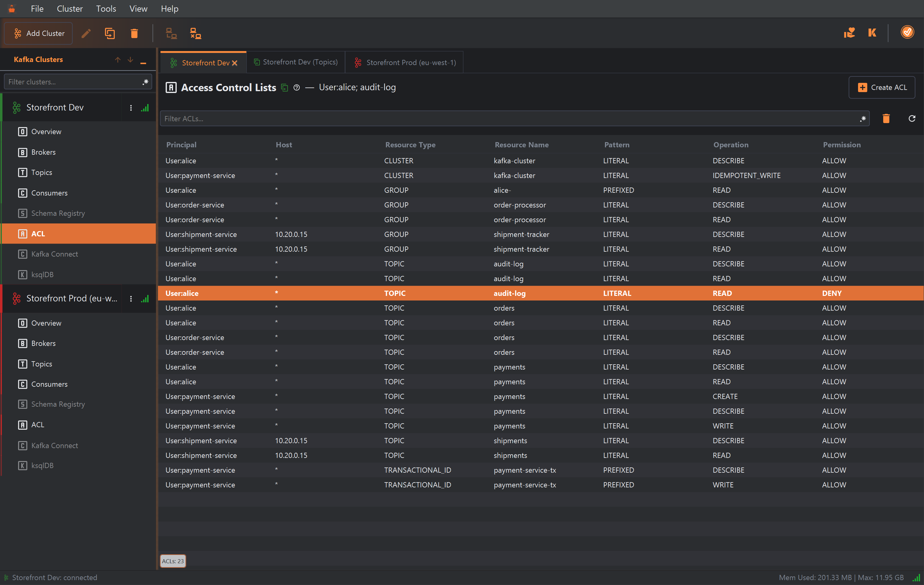The width and height of the screenshot is (924, 585).
Task: Open Brokers under Storefront Prod
Action: 79,343
